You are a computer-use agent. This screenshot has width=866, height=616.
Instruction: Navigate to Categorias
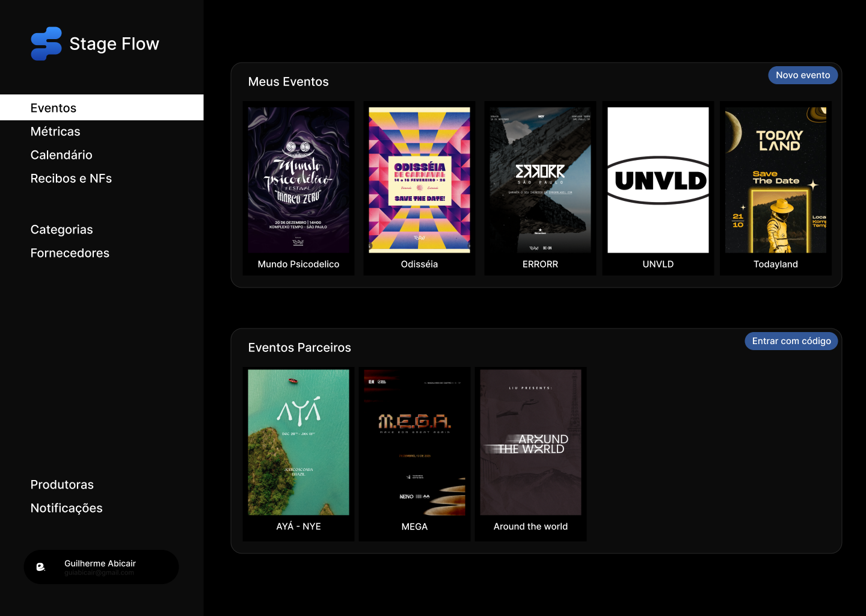click(62, 230)
